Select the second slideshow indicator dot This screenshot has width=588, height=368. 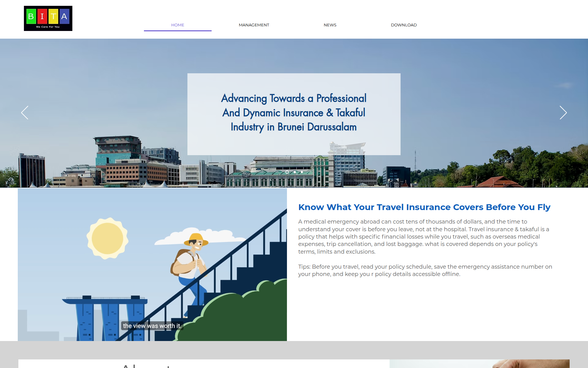point(295,172)
